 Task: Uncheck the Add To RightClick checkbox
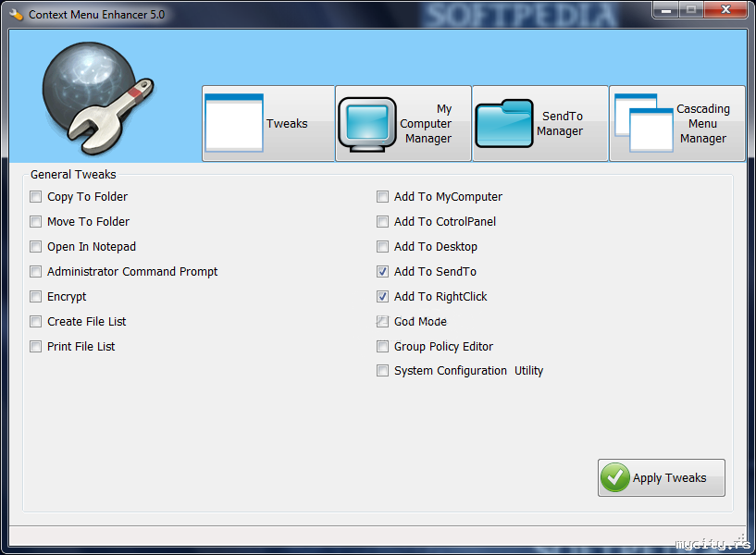[x=382, y=296]
